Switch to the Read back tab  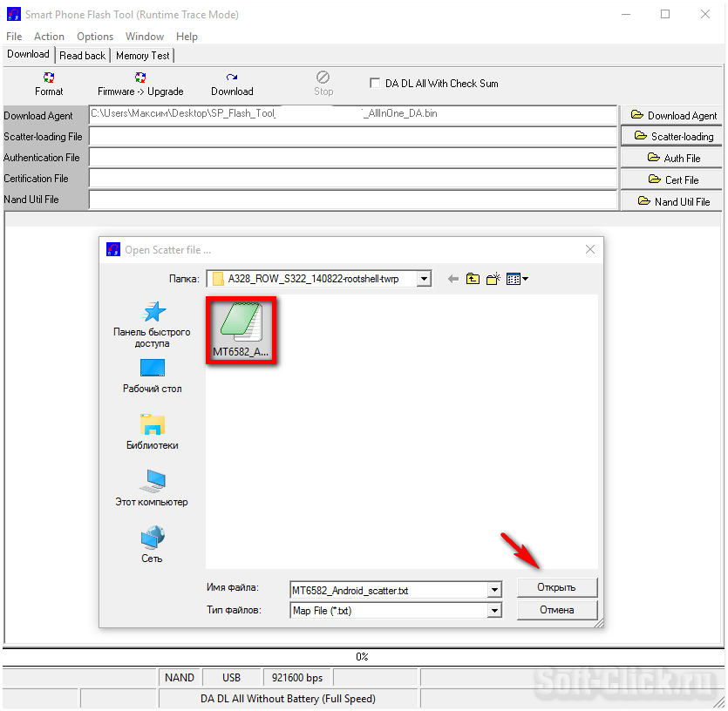pos(82,55)
